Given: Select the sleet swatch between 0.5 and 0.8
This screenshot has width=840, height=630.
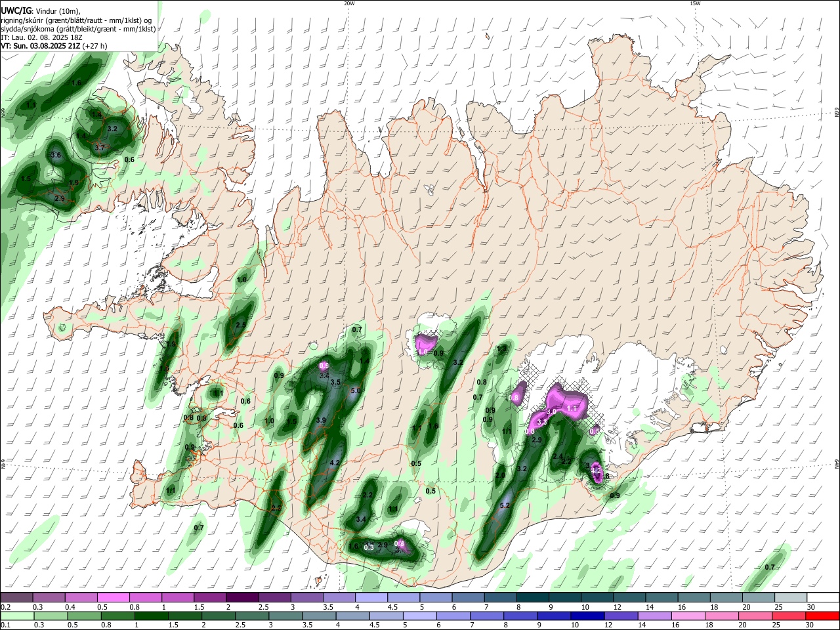Looking at the screenshot, I should pyautogui.click(x=113, y=597).
